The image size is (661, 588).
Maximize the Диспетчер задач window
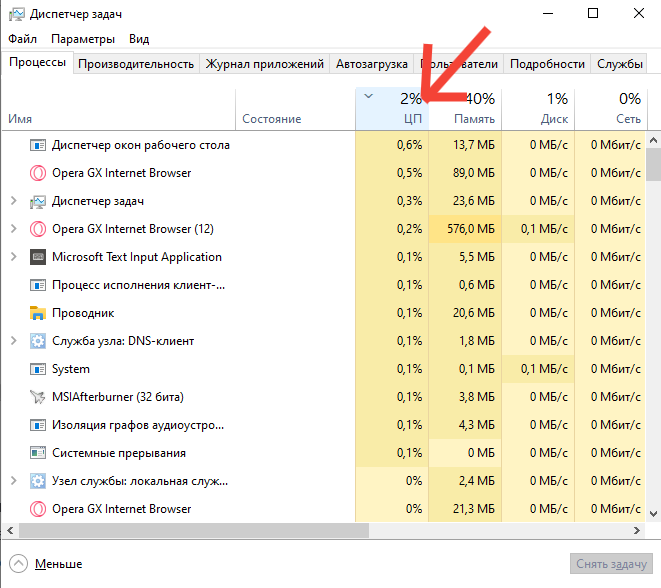point(593,13)
